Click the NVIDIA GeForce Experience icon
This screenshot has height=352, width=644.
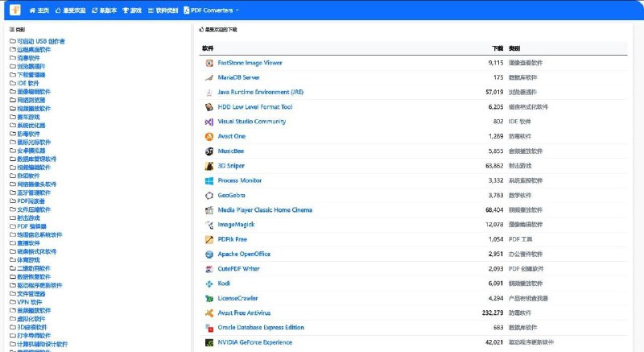click(208, 342)
